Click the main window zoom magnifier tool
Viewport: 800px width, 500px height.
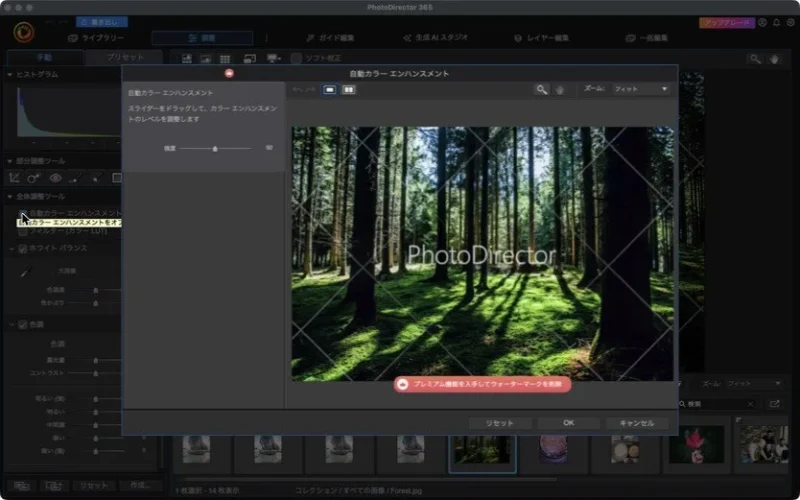pyautogui.click(x=755, y=59)
